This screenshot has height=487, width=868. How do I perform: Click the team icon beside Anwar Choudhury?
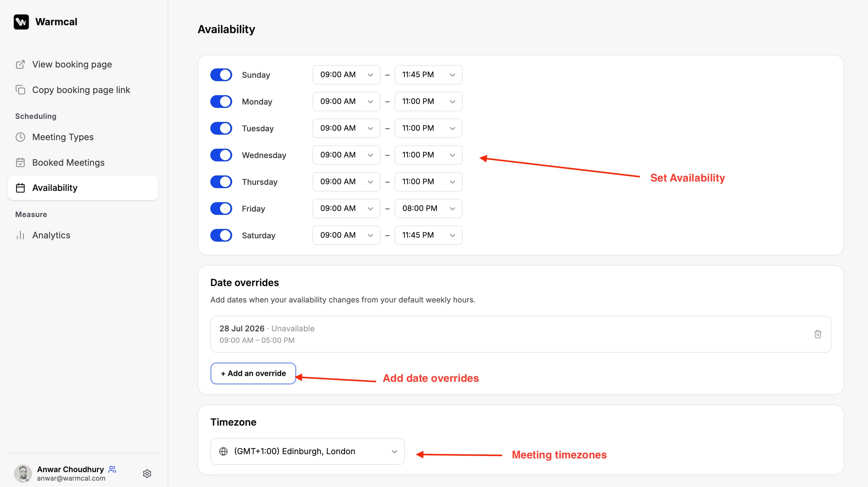pos(112,469)
